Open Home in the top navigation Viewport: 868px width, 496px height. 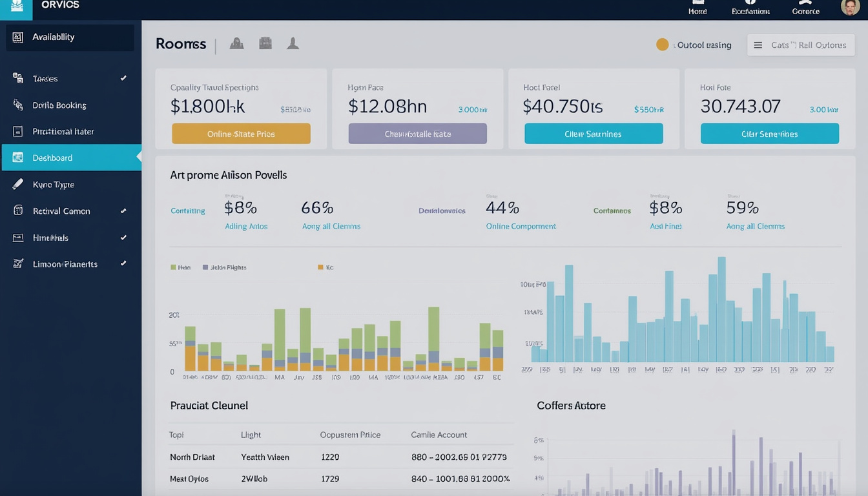coord(697,8)
